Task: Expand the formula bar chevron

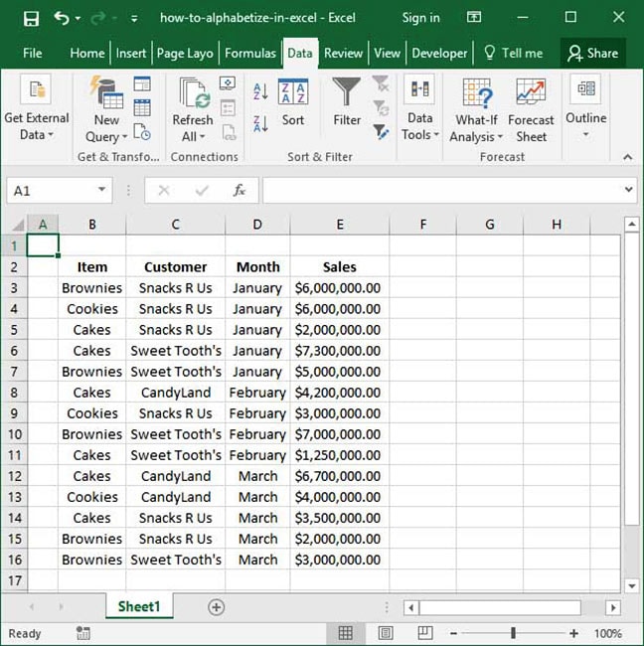Action: click(628, 190)
